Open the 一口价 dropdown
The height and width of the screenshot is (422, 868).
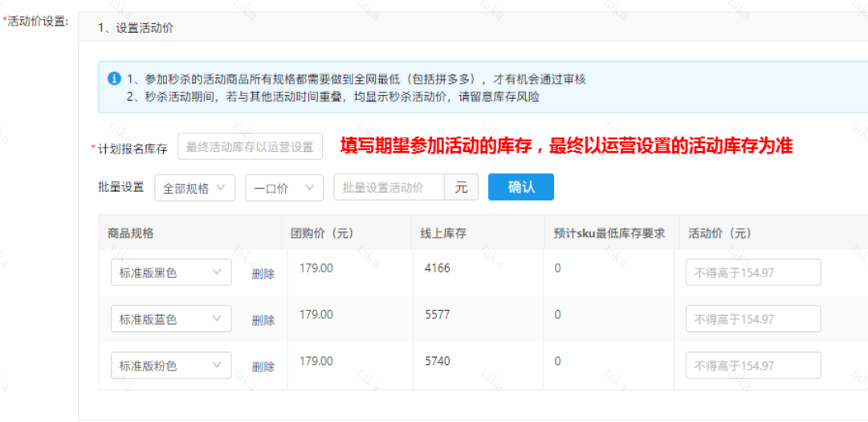pyautogui.click(x=284, y=188)
